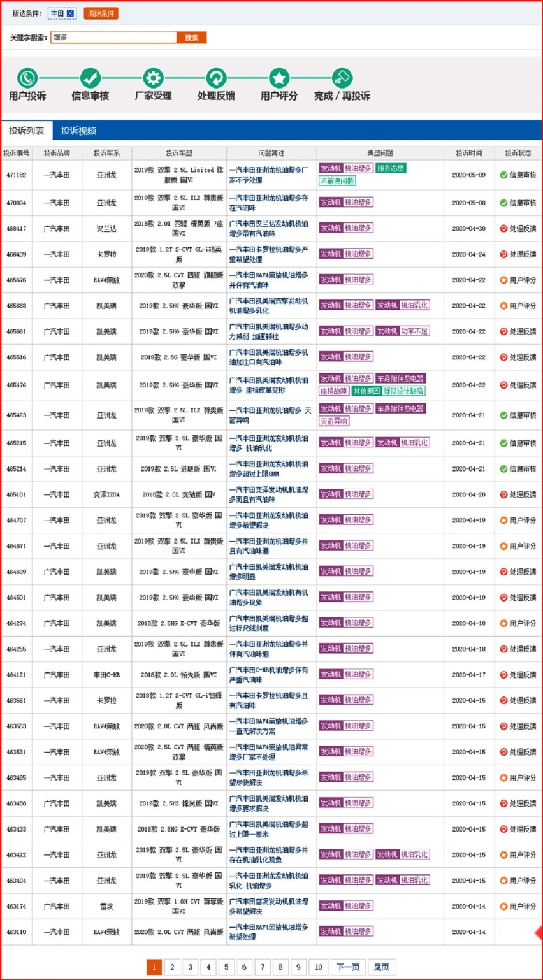Click complaint number 465516
Screen dimensions: 543x980
(x=17, y=357)
